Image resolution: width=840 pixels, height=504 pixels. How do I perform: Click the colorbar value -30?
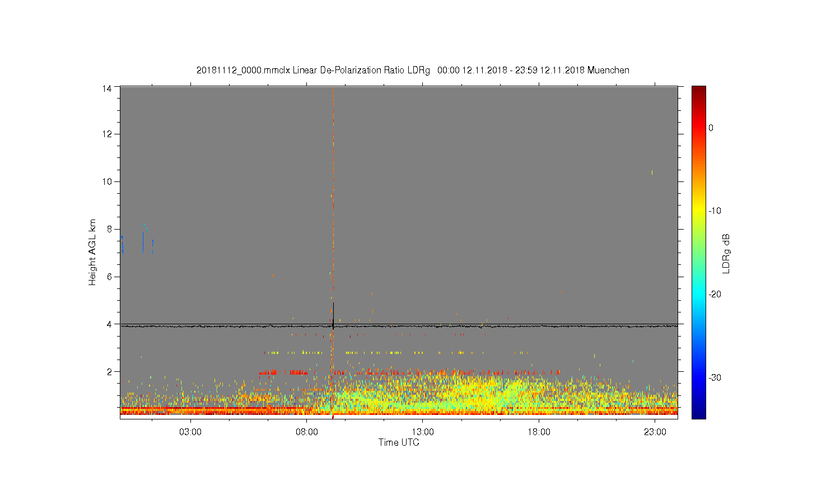tap(715, 378)
